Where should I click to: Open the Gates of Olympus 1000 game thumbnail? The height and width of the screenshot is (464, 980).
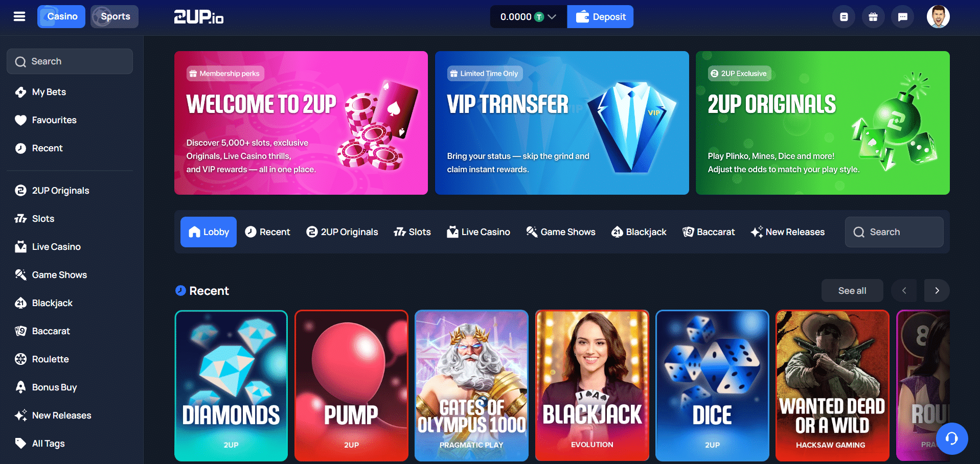click(471, 386)
